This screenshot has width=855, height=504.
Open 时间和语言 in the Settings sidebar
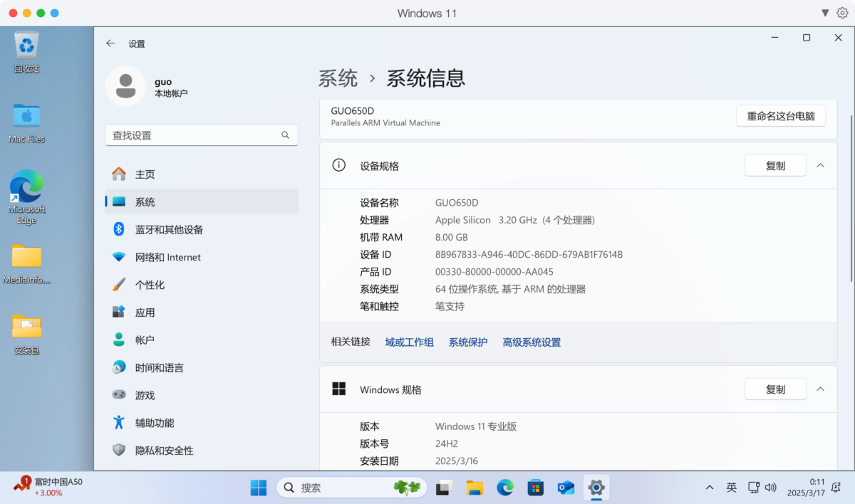[202, 367]
